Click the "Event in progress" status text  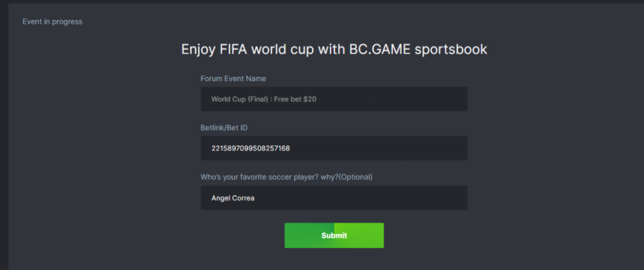point(52,22)
